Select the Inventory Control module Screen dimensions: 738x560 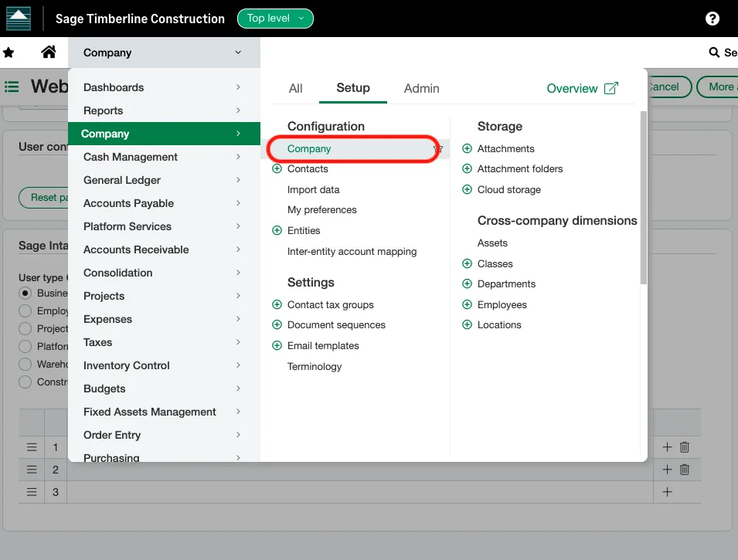click(164, 365)
